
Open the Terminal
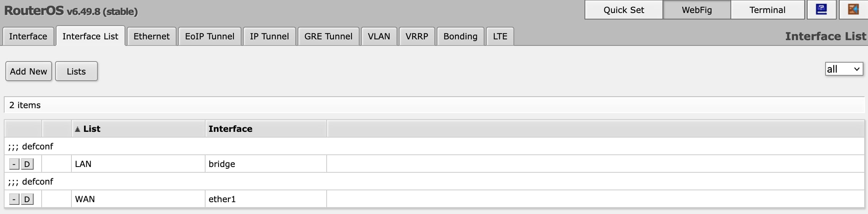(x=768, y=10)
